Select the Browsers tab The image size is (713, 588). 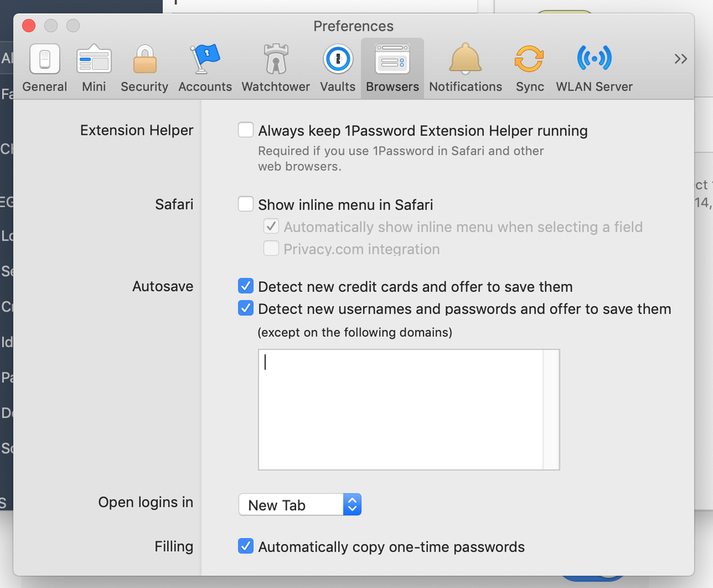tap(392, 69)
